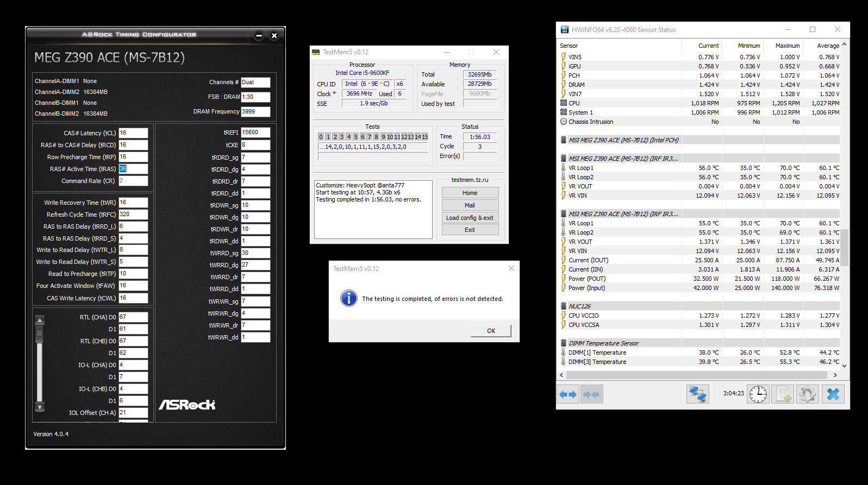Click the voltage icon beside CPU VCCIO
The image size is (868, 485).
click(x=564, y=316)
